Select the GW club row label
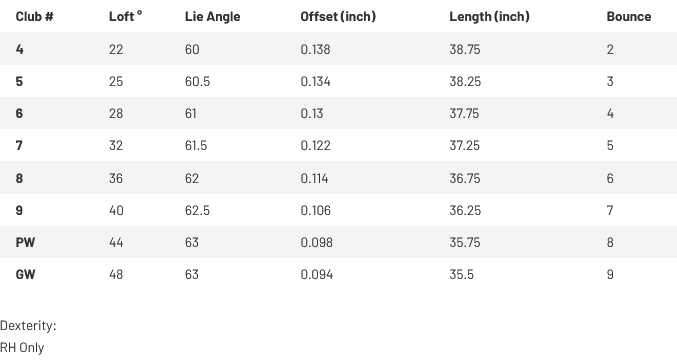677x362 pixels. tap(25, 274)
